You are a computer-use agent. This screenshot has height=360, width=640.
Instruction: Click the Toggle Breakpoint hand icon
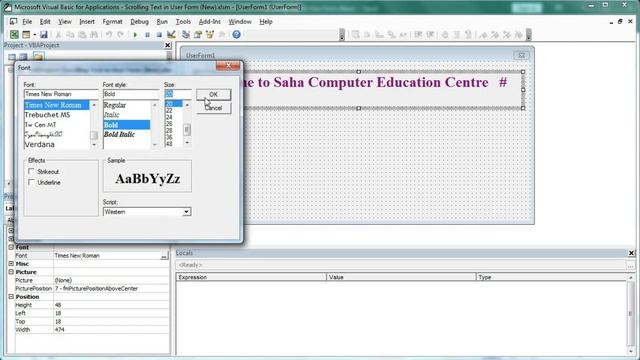(x=444, y=35)
